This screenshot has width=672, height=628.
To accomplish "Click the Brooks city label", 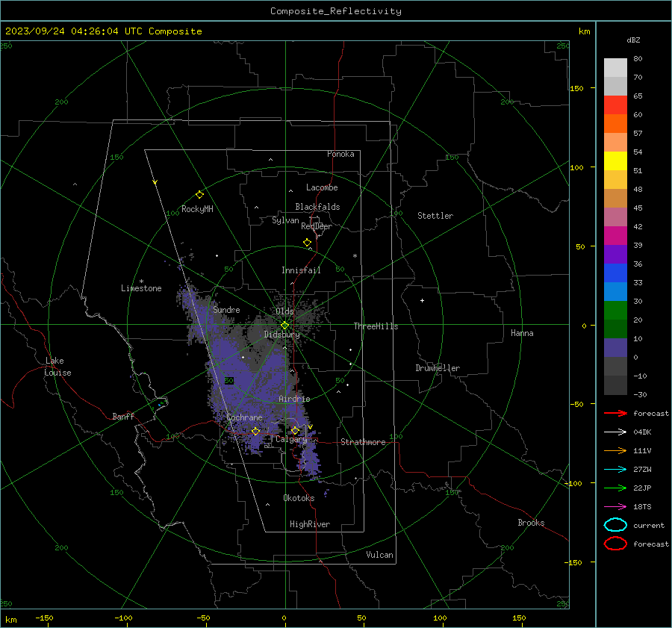I will click(x=531, y=523).
